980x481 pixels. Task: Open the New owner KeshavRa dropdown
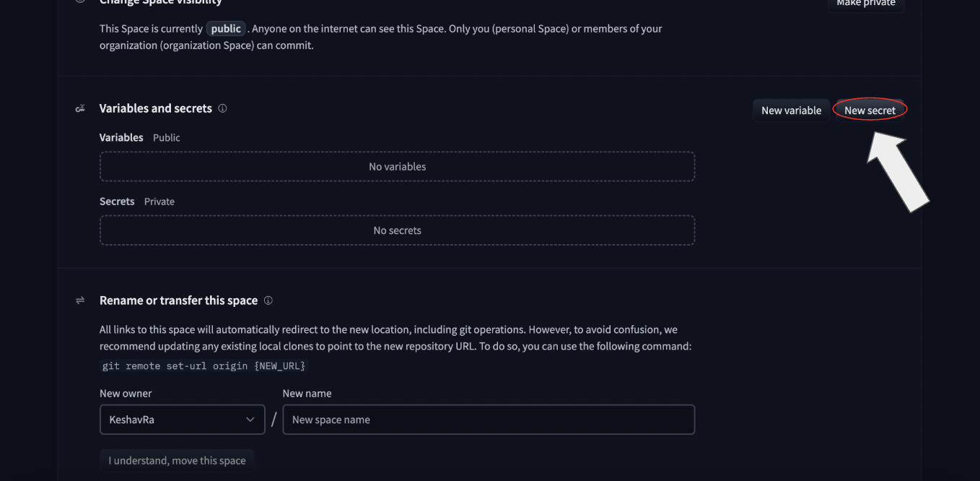(182, 420)
